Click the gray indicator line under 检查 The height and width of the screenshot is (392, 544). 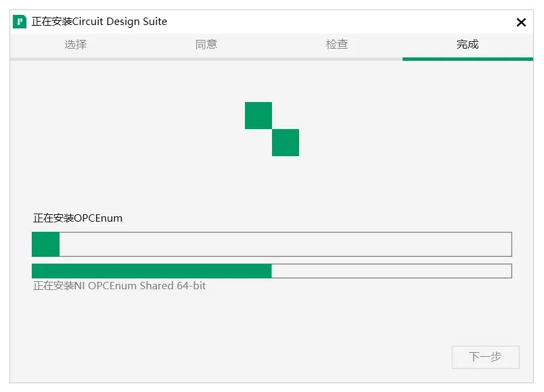(337, 59)
